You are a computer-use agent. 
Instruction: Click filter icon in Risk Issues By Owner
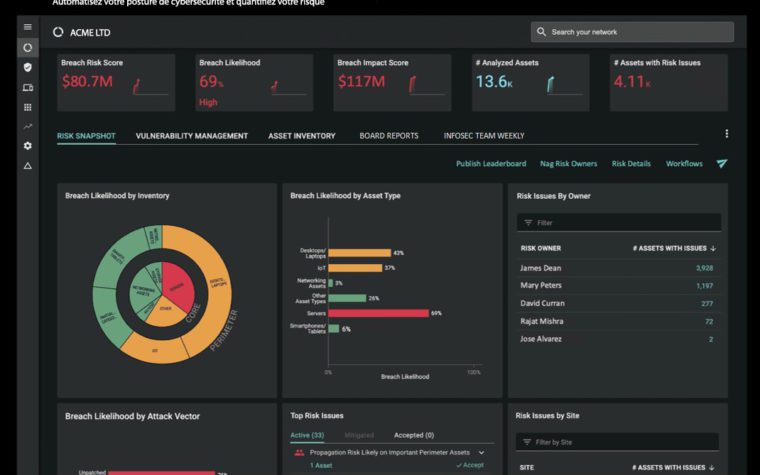click(x=528, y=223)
